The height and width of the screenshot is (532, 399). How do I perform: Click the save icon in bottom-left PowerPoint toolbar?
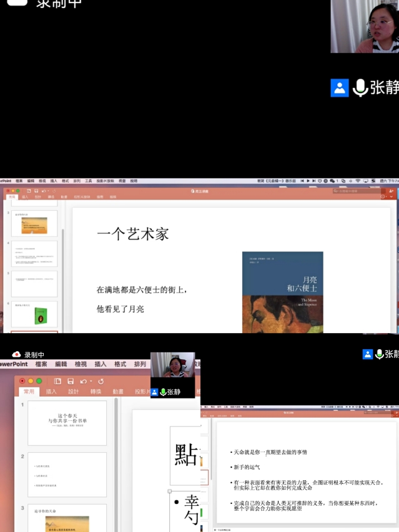click(71, 381)
